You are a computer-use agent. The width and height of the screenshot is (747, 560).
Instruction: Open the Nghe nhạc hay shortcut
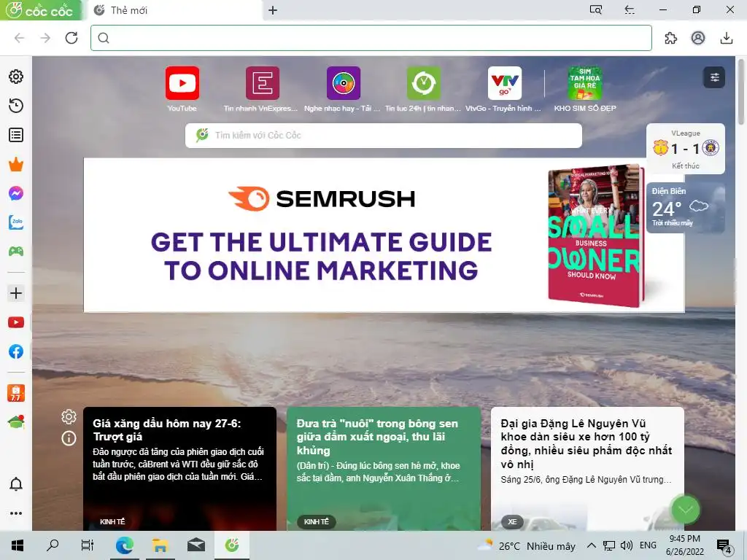[x=343, y=90]
